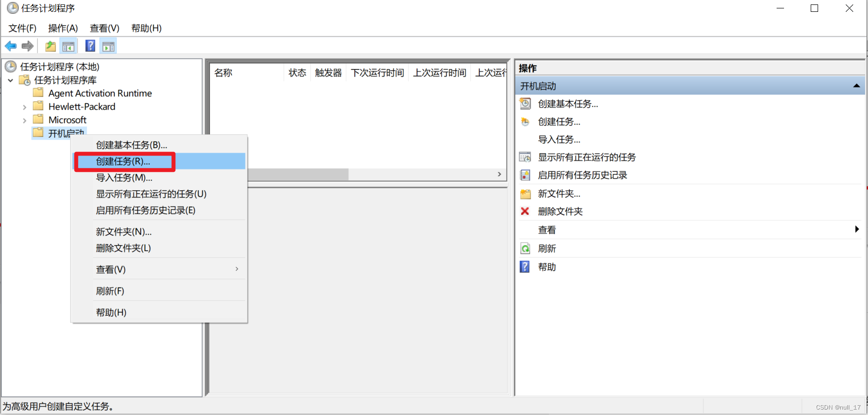Choose 启用所有任务历史记录(E) from context menu

pos(159,210)
